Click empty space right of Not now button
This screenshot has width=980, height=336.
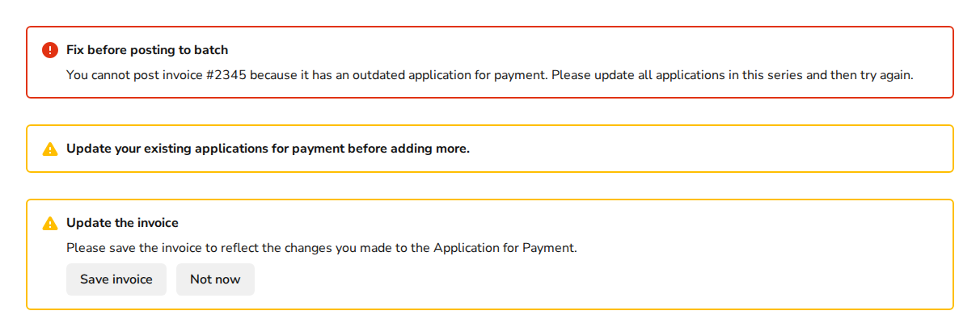(x=566, y=279)
